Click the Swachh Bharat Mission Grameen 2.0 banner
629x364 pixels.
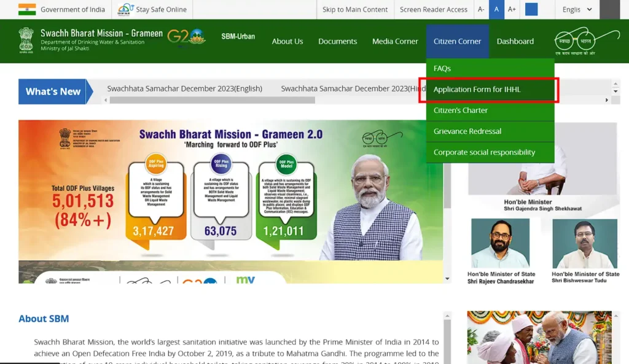231,190
